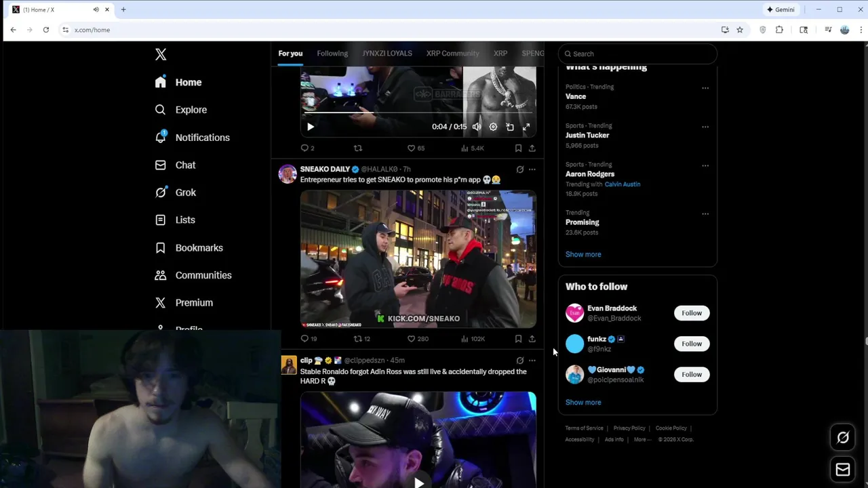Bookmark the top video post
The height and width of the screenshot is (488, 868).
pyautogui.click(x=518, y=148)
